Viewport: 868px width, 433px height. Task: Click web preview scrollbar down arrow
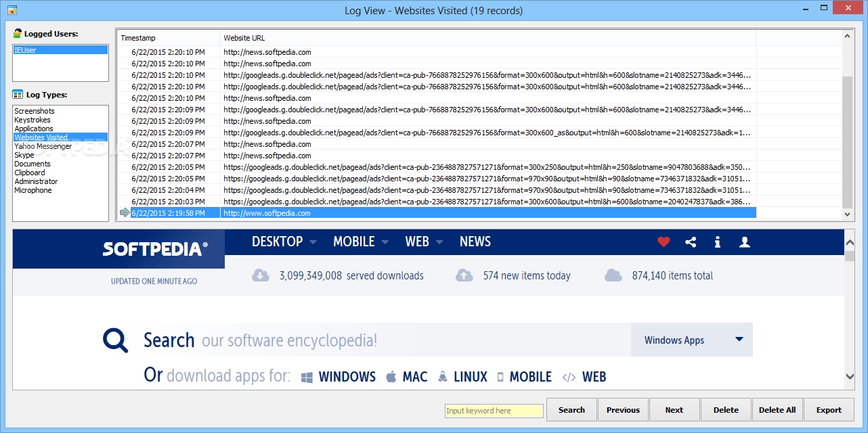[x=849, y=377]
